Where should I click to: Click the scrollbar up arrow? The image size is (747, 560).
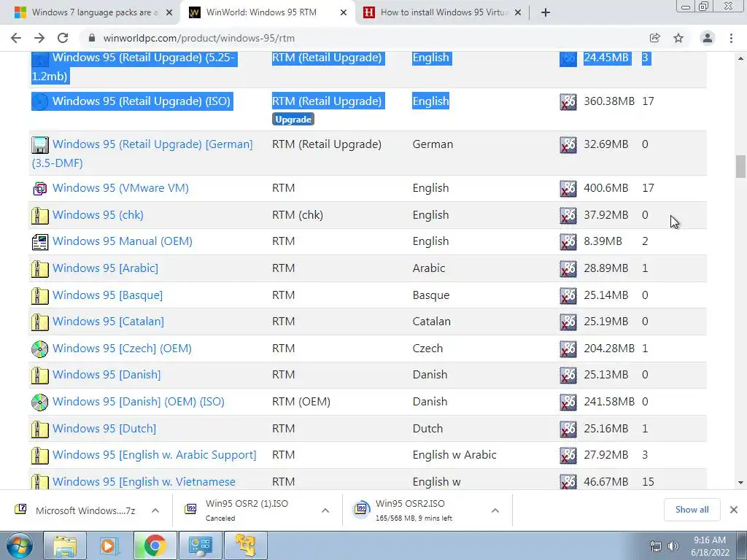(740, 58)
